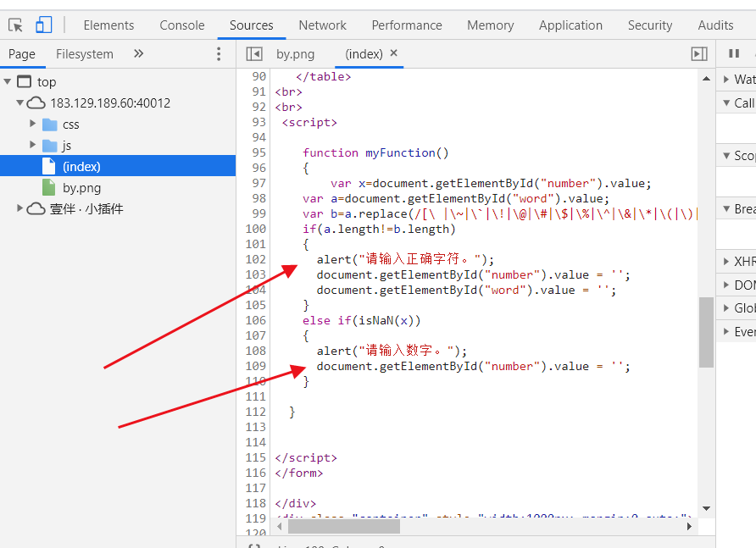Expand the Watch section
756x548 pixels.
pos(726,79)
